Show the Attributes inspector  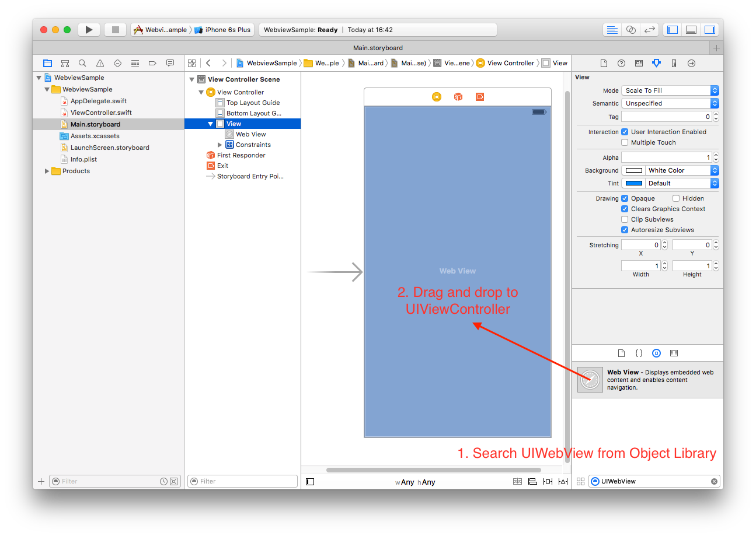(656, 63)
